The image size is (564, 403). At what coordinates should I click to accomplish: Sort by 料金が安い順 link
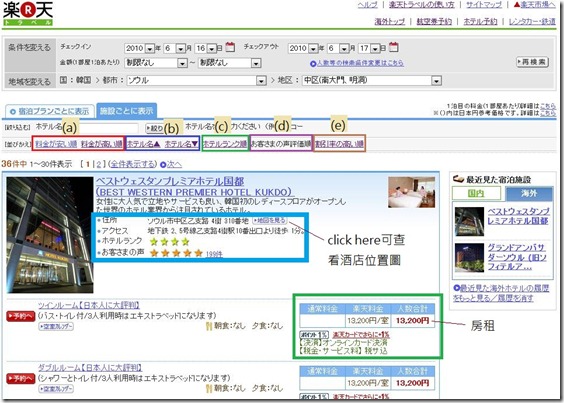coord(56,144)
